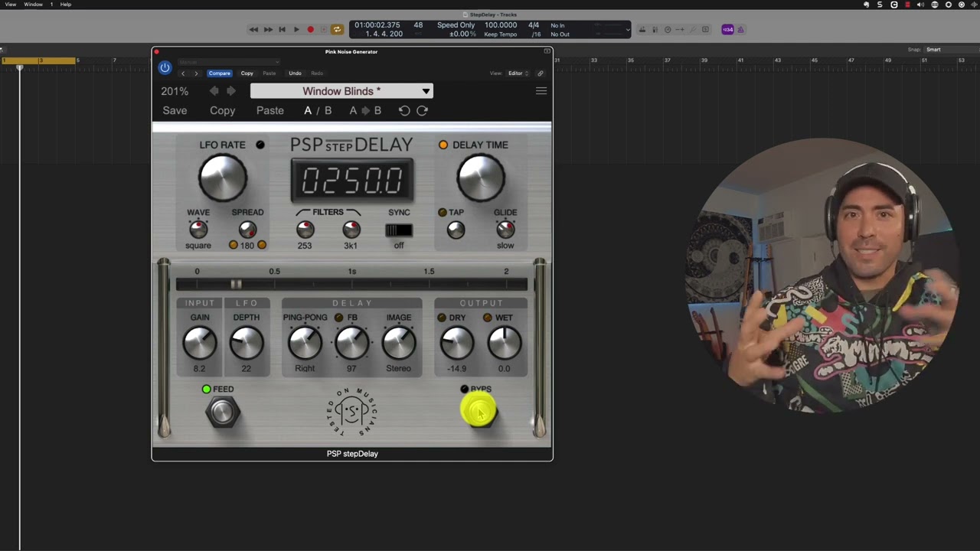
Task: Click PSP Save preset button
Action: click(x=175, y=110)
